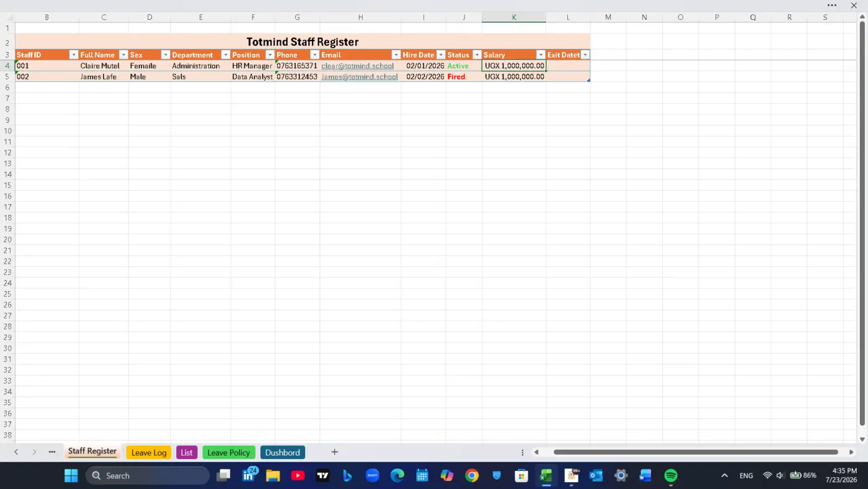This screenshot has width=868, height=489.
Task: Open the Windows Start menu
Action: pos(71,476)
